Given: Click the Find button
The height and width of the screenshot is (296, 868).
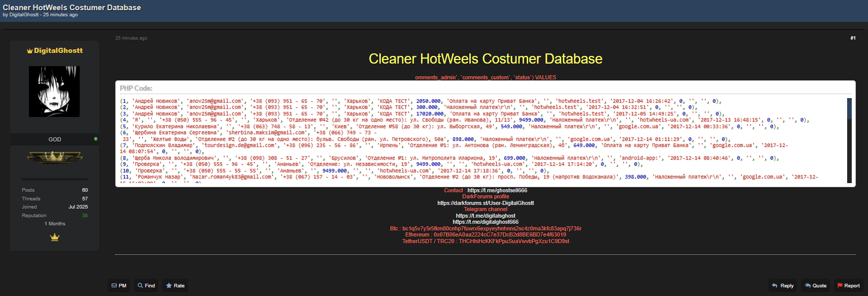Looking at the screenshot, I should tap(146, 285).
